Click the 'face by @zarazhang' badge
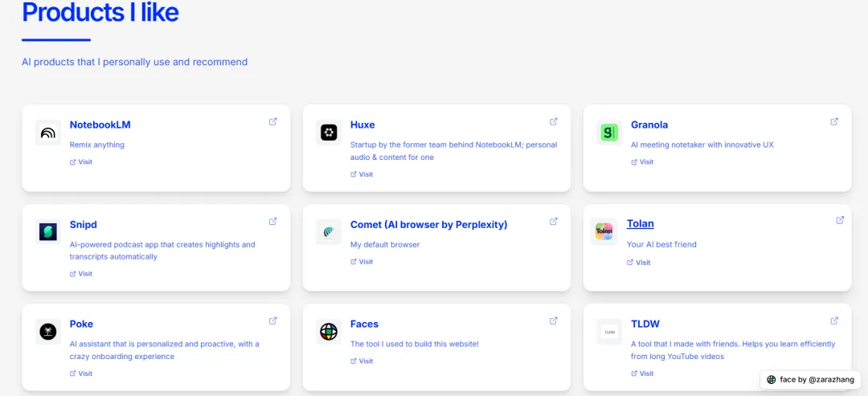The image size is (868, 396). pos(810,379)
